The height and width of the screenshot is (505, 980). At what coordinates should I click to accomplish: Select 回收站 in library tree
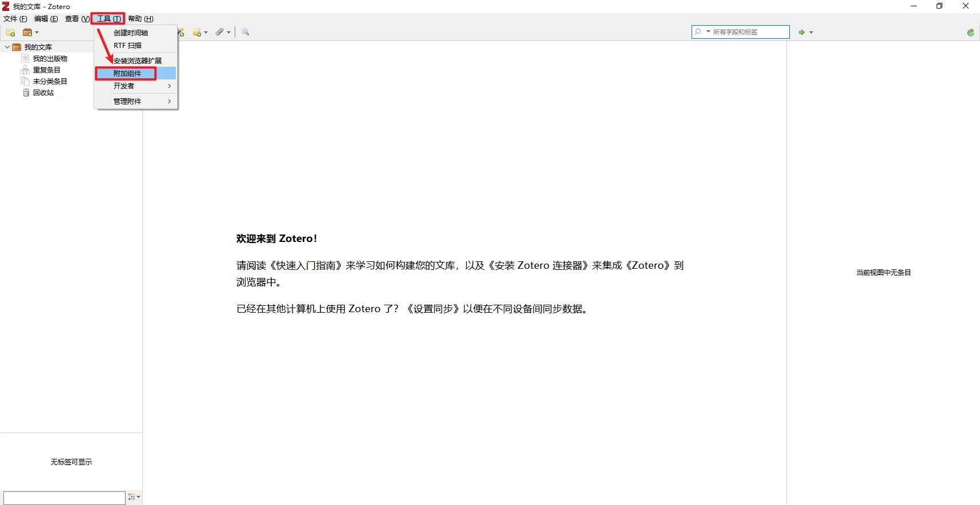[x=43, y=92]
